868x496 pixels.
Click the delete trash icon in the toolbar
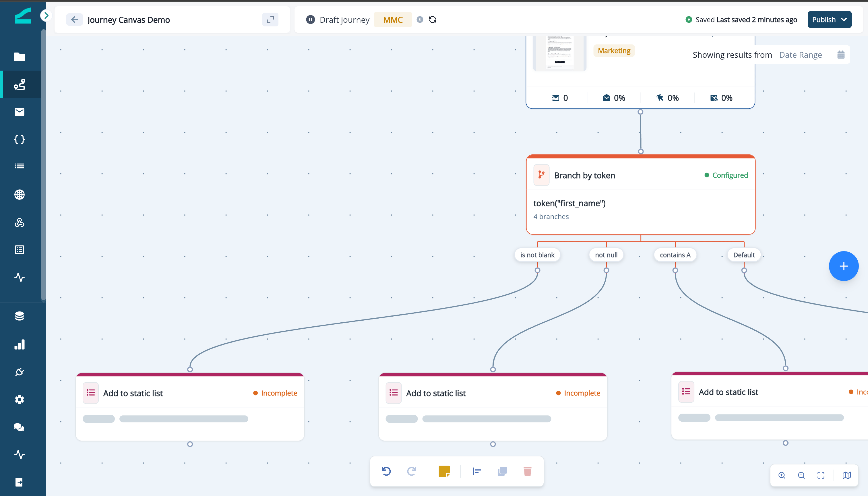tap(527, 471)
